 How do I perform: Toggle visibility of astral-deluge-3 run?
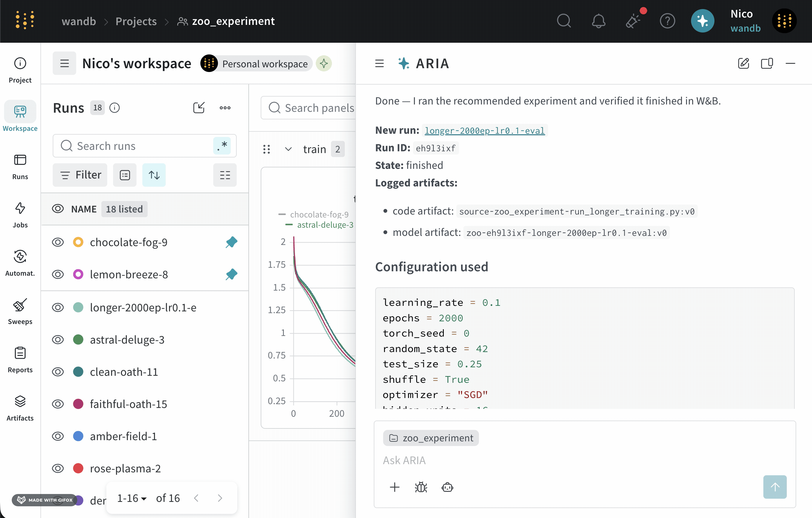pyautogui.click(x=58, y=339)
